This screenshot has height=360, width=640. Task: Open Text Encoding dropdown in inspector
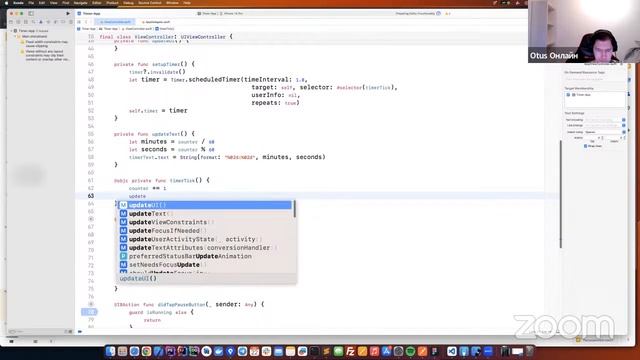point(605,120)
